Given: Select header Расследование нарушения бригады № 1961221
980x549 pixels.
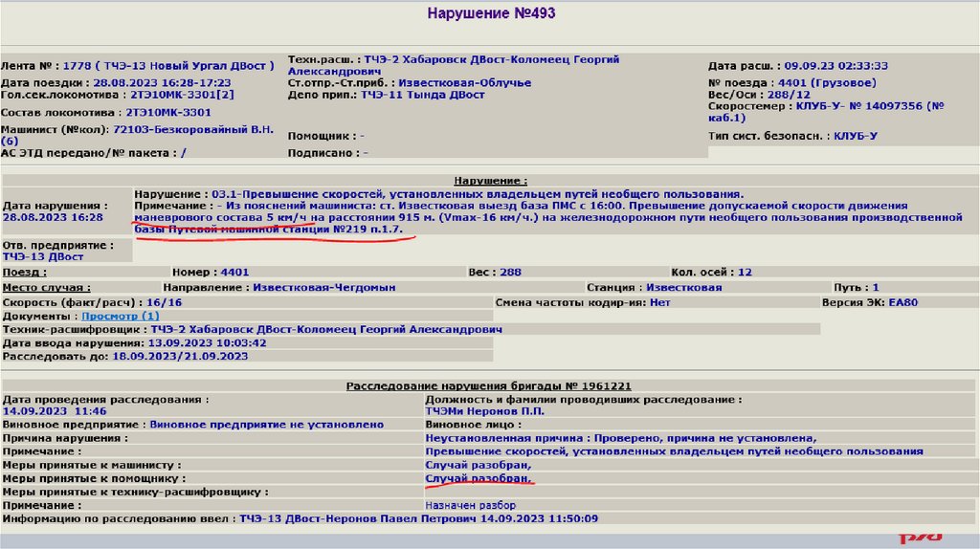Looking at the screenshot, I should pyautogui.click(x=489, y=386).
